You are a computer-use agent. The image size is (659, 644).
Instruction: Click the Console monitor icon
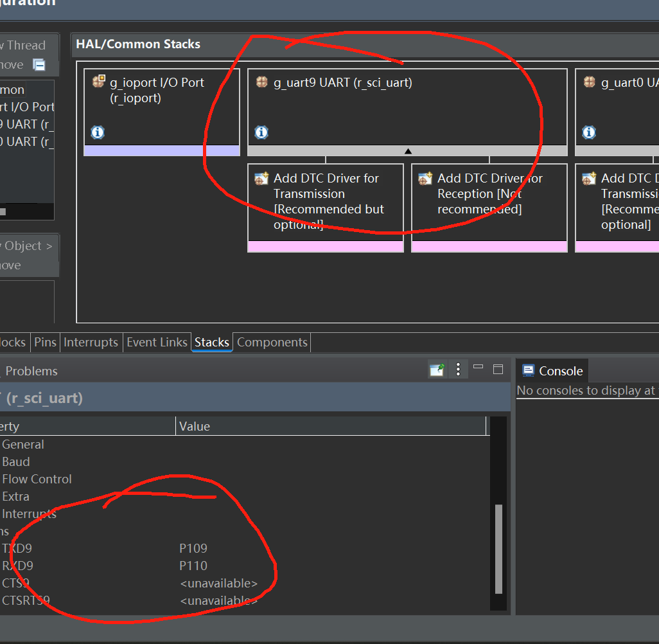529,370
